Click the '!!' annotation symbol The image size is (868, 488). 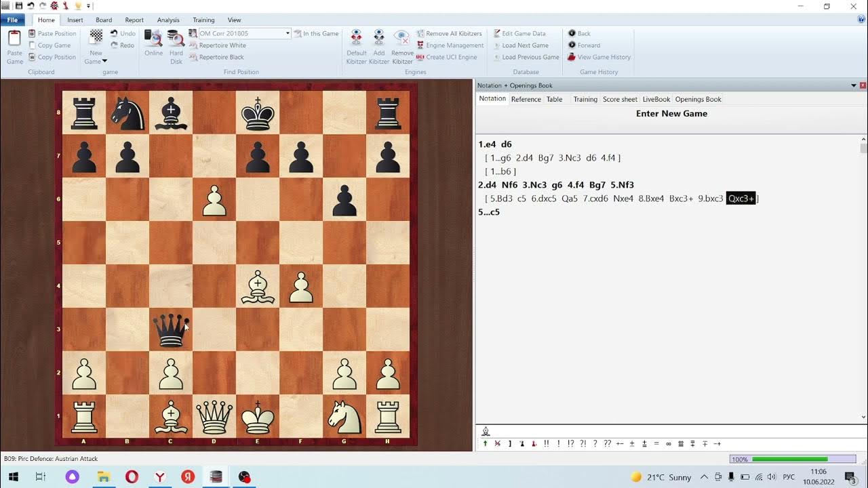(x=547, y=444)
